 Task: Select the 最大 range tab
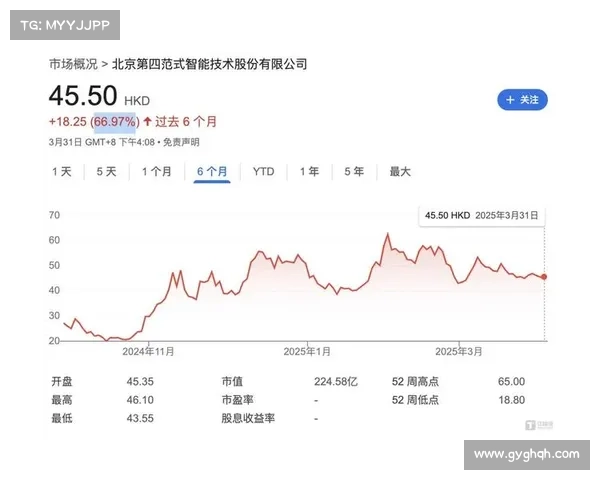[400, 171]
